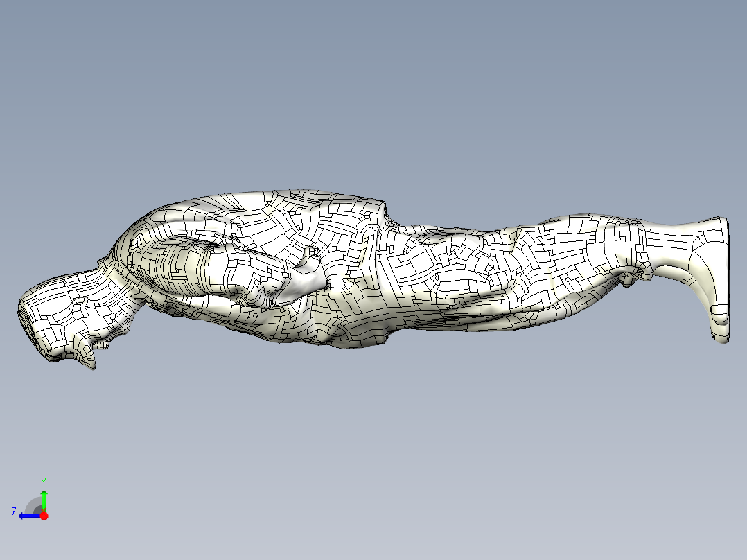The width and height of the screenshot is (747, 560).
Task: Click the green Y axis of the triad
Action: [44, 500]
